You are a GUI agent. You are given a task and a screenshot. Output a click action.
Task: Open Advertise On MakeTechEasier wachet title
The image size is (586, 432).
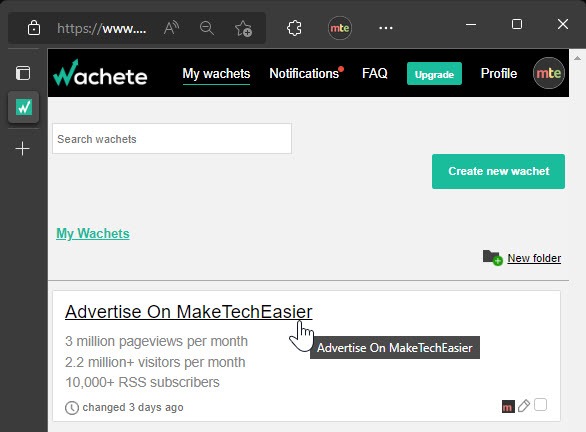point(189,312)
